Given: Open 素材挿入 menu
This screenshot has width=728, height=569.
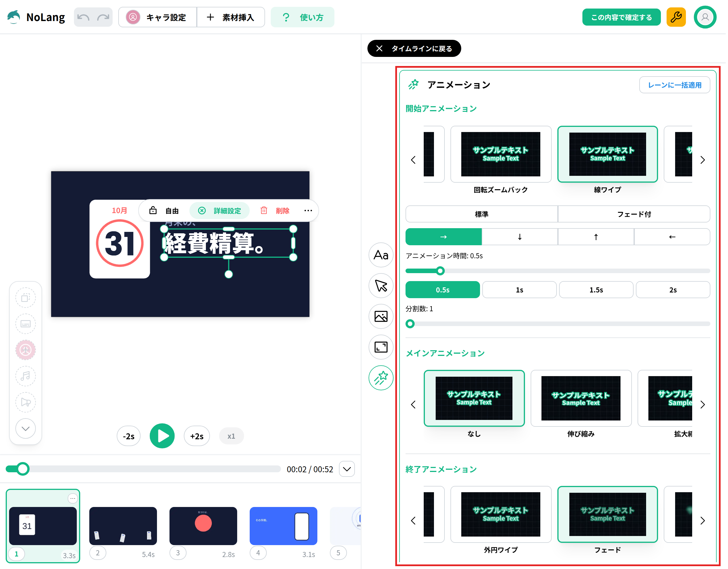Looking at the screenshot, I should tap(231, 17).
